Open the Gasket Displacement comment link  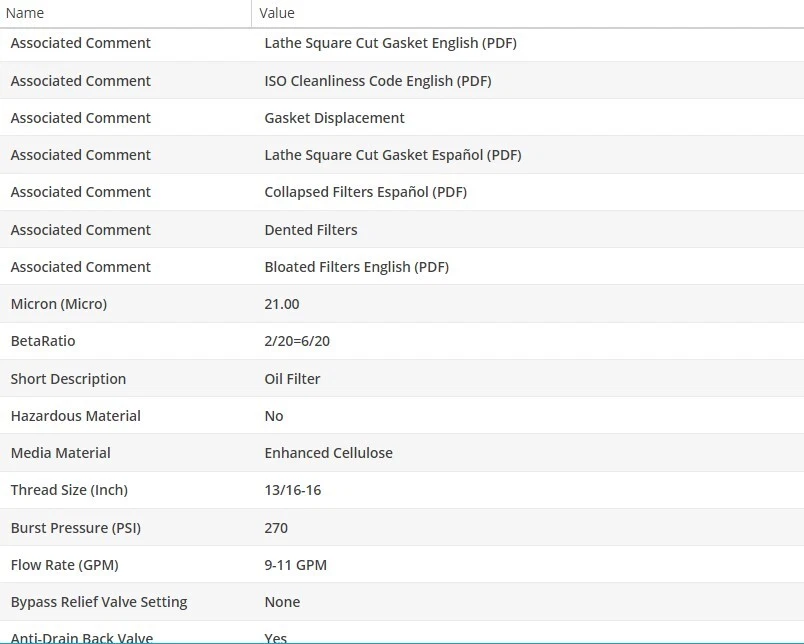(x=334, y=118)
